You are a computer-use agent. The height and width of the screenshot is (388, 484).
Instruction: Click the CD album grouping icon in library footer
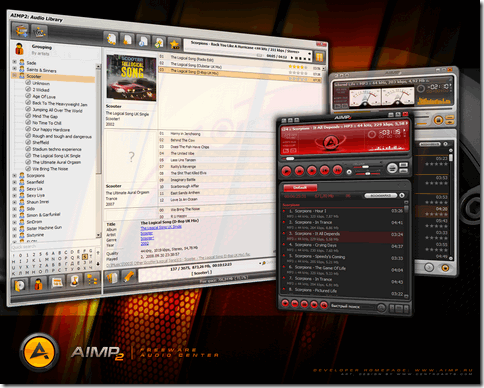point(20,285)
